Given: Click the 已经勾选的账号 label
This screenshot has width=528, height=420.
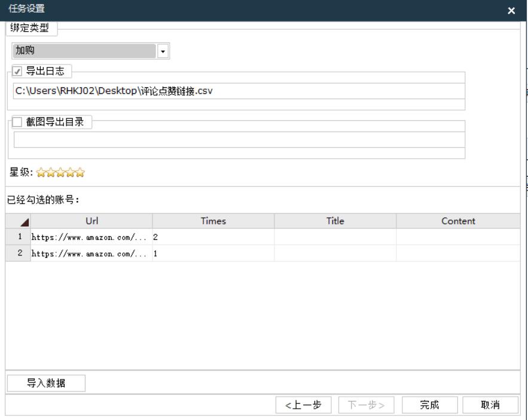Looking at the screenshot, I should click(x=43, y=200).
